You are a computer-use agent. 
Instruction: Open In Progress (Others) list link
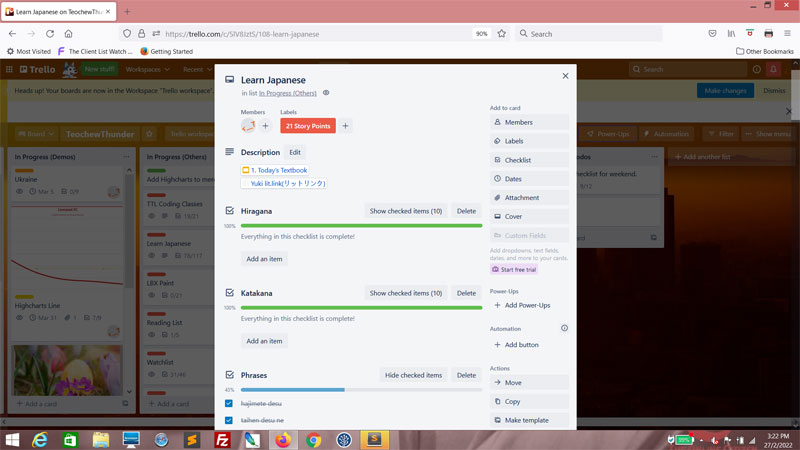point(287,93)
